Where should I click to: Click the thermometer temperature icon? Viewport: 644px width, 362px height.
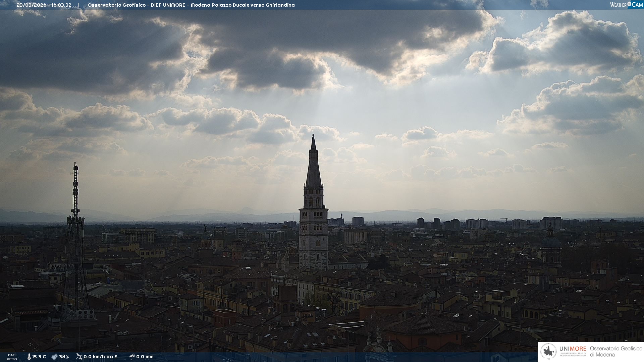pos(29,357)
